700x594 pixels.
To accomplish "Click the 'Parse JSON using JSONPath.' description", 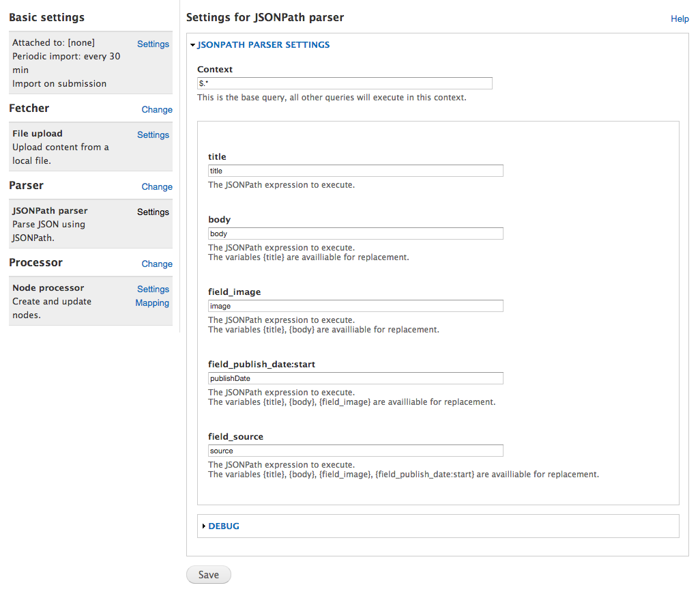I will (48, 231).
